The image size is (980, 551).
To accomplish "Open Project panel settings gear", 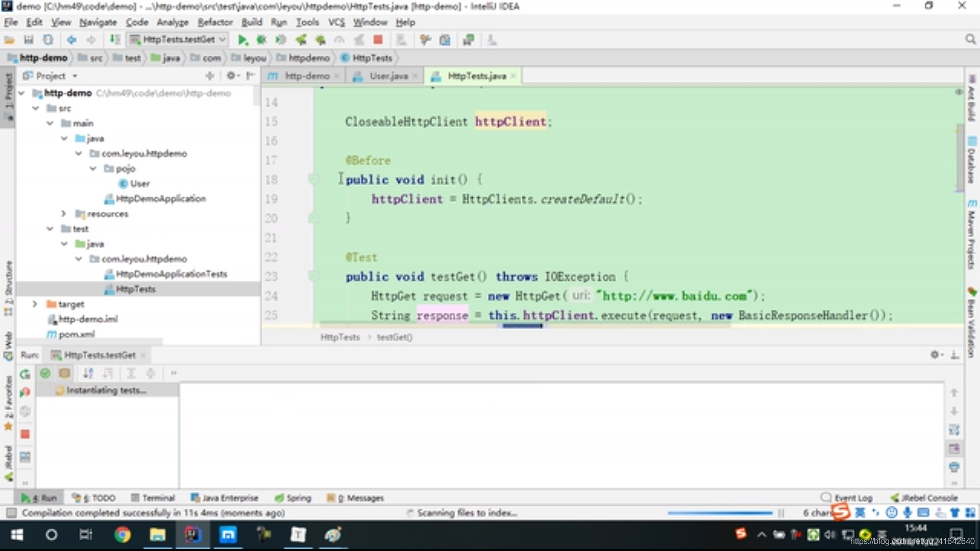I will click(x=232, y=76).
